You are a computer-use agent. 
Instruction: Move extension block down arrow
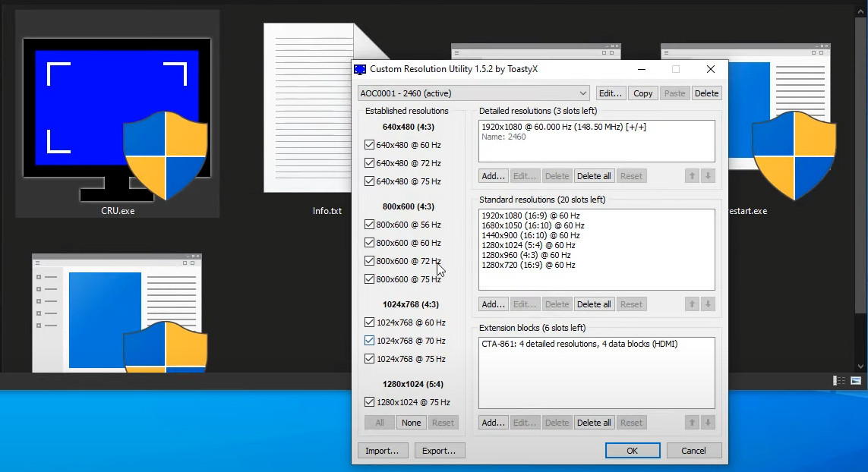(x=708, y=423)
